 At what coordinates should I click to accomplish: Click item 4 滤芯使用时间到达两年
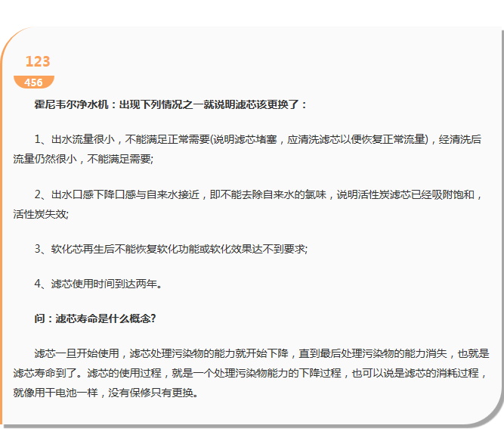(98, 284)
